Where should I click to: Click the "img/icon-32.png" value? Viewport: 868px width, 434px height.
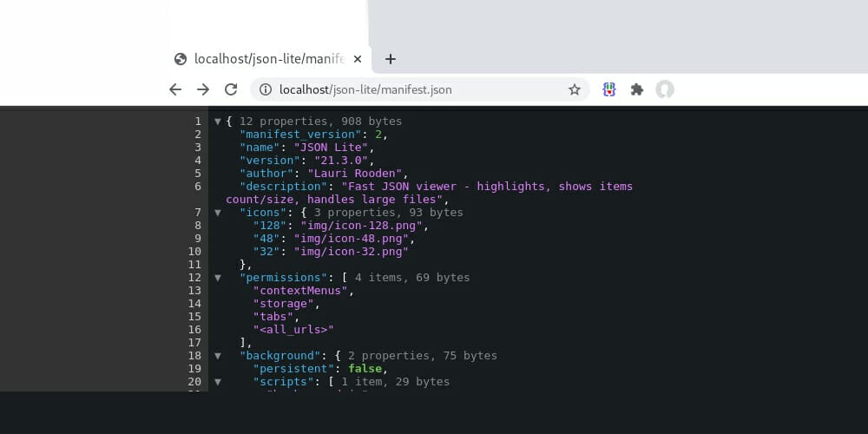click(351, 252)
